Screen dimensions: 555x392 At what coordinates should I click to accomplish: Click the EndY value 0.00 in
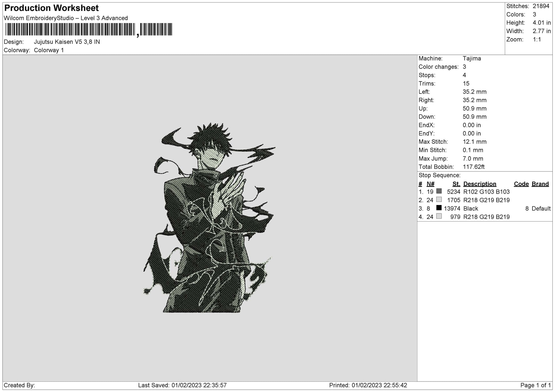[472, 133]
